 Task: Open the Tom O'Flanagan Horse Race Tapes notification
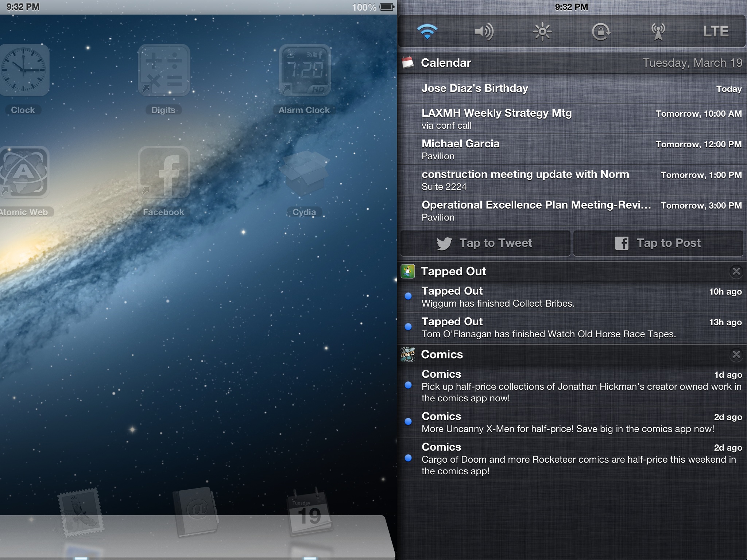coord(572,327)
